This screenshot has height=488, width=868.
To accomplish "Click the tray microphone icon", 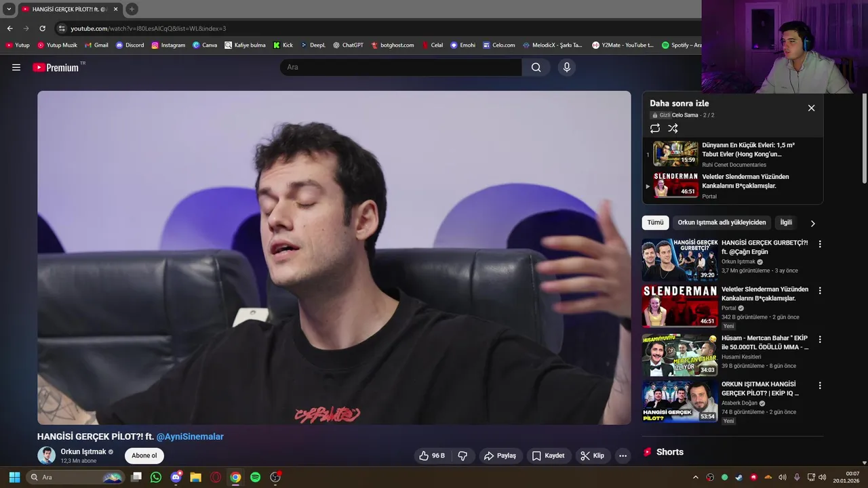I will coord(797,477).
